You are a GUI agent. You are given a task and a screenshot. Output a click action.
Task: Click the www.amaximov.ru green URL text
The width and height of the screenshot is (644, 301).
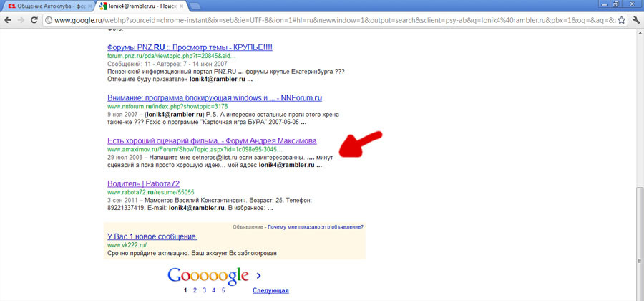[x=195, y=149]
